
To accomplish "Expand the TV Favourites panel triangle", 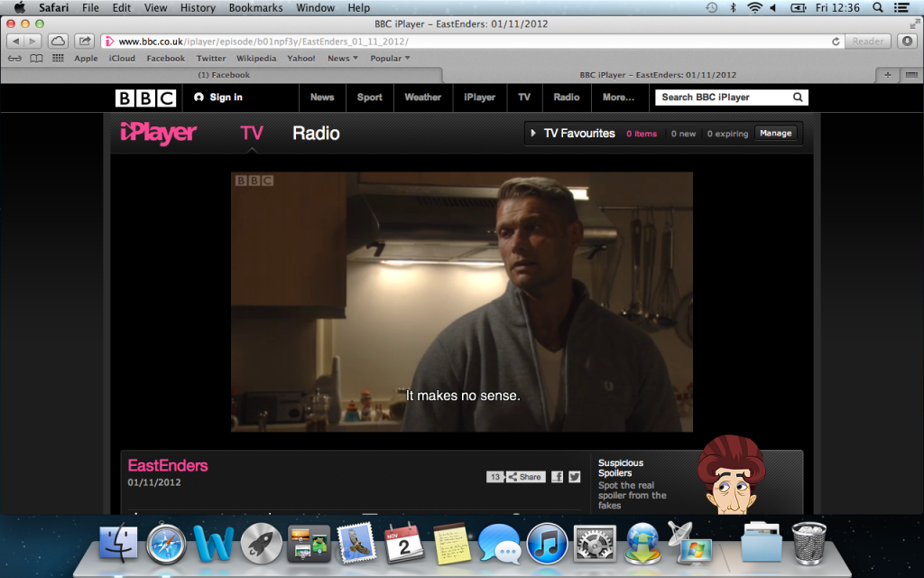I will tap(534, 134).
